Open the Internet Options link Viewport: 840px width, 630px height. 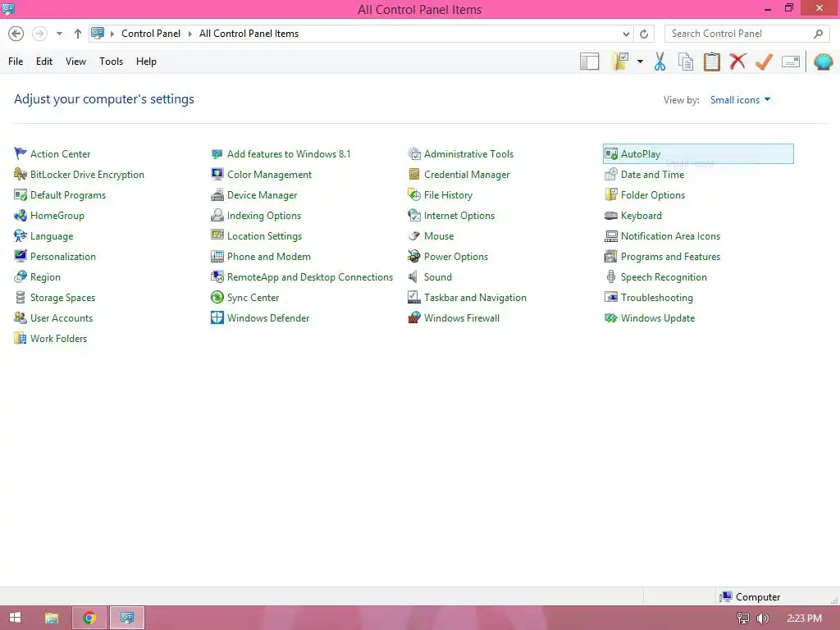[x=459, y=216]
